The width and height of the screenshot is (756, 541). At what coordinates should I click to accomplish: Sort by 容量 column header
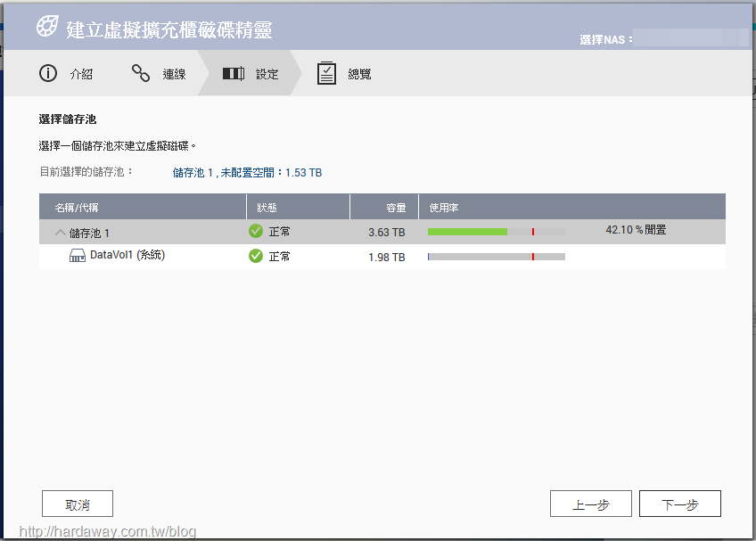click(x=384, y=208)
